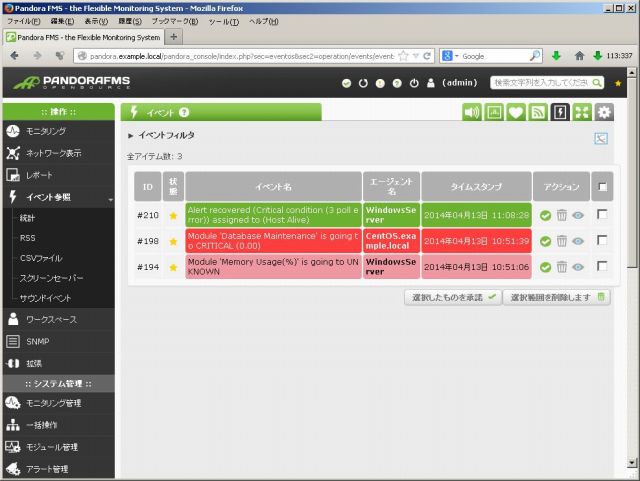Click the 選択範囲を削除します button
The width and height of the screenshot is (640, 481).
click(557, 297)
